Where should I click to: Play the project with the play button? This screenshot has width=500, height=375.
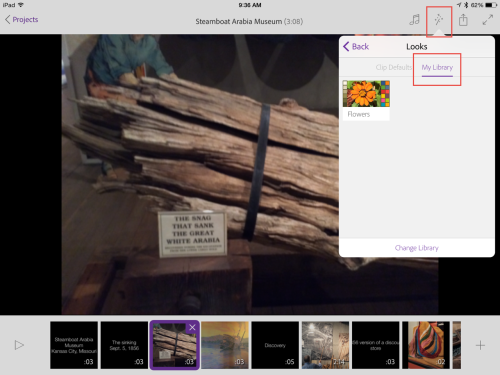coord(19,345)
